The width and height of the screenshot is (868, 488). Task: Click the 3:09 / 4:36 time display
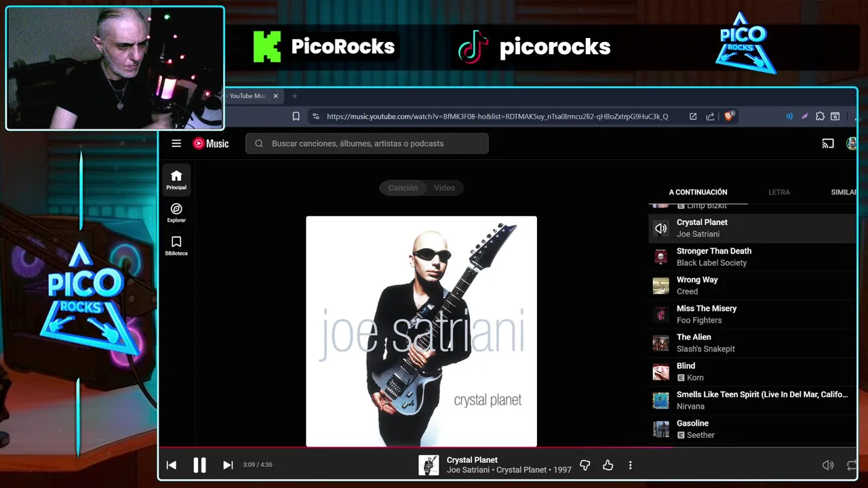pos(258,465)
